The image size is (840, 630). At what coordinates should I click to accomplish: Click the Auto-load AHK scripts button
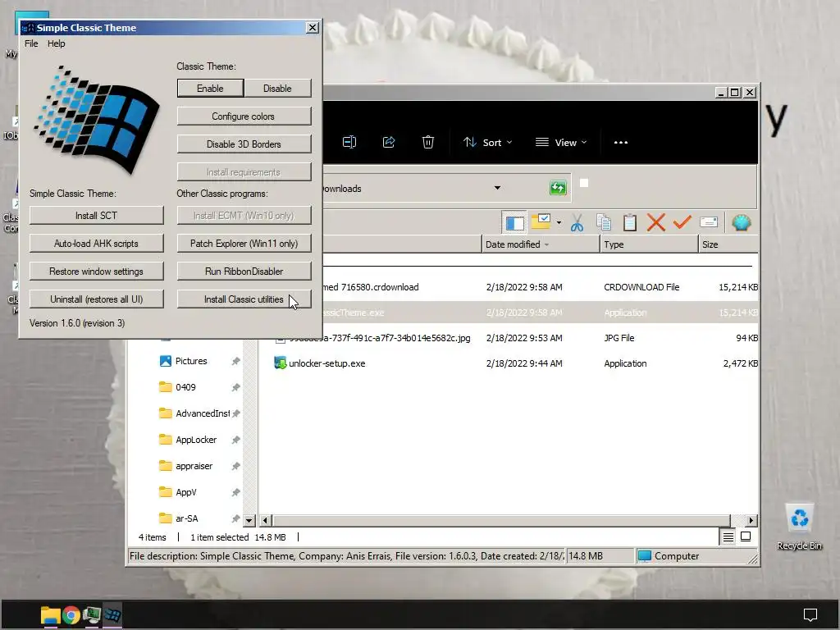point(97,243)
